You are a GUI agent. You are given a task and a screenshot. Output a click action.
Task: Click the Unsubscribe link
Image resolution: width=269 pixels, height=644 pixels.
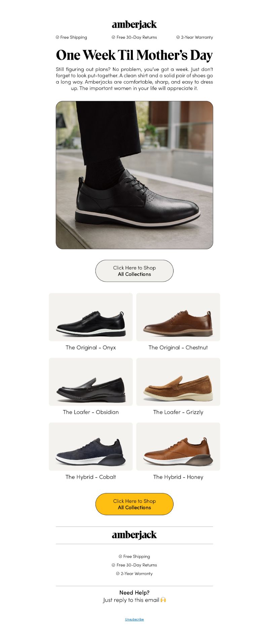(x=134, y=619)
